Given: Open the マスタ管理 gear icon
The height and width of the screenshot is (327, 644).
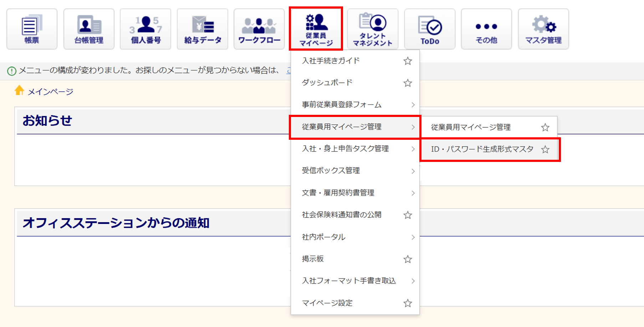Looking at the screenshot, I should [543, 29].
